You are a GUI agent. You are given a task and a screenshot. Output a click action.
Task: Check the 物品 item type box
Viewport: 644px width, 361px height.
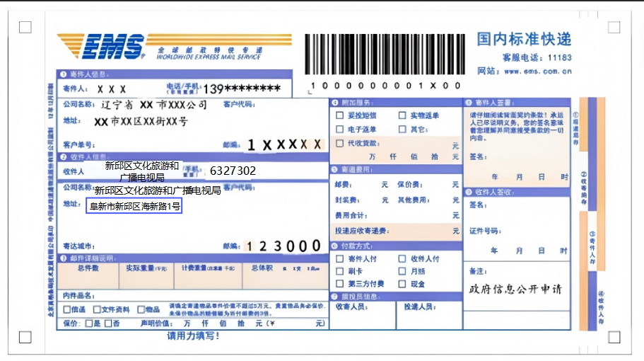[x=141, y=309]
